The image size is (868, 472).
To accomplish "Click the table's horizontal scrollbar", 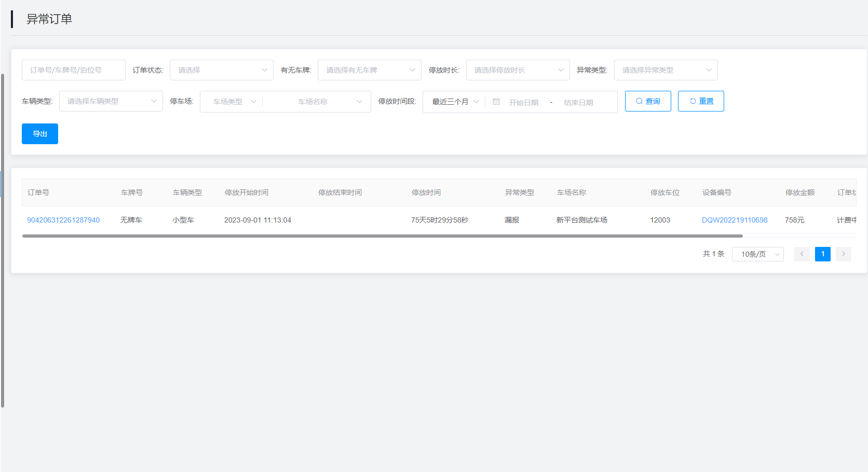I will 382,236.
